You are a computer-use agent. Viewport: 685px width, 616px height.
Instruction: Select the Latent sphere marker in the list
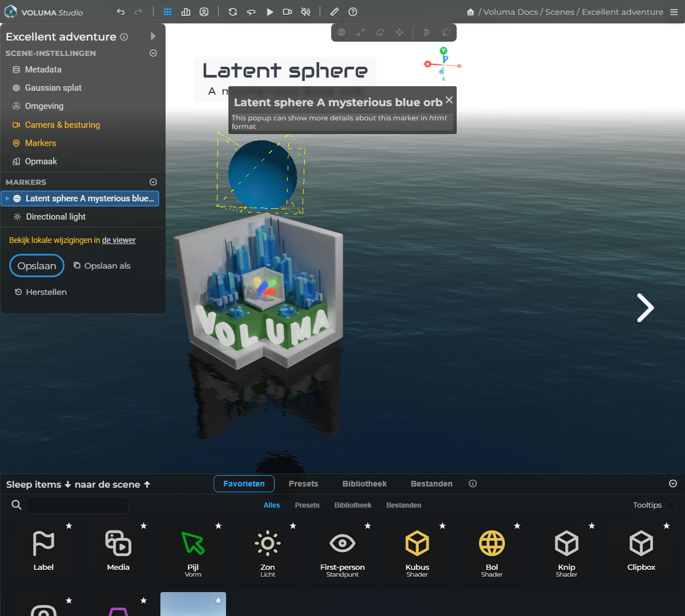(x=80, y=198)
